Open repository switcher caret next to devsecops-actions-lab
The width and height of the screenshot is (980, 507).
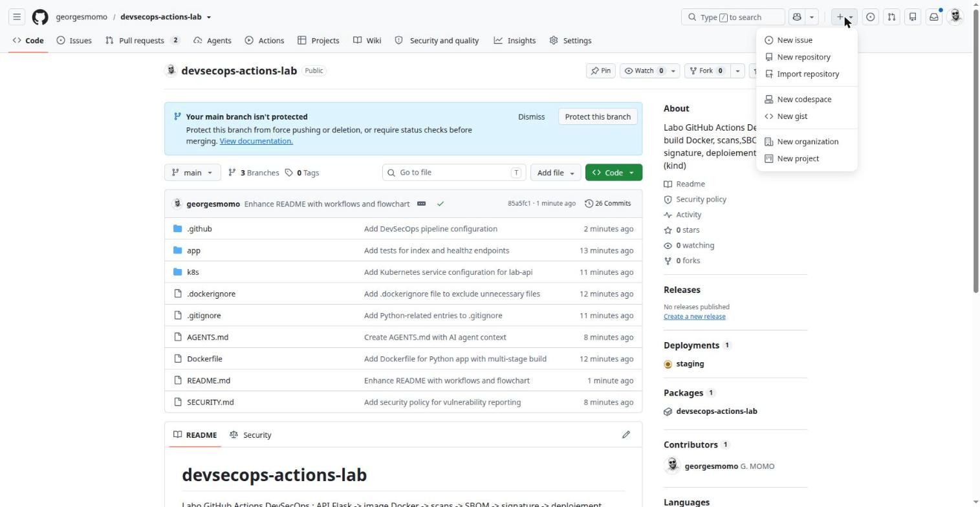click(x=209, y=17)
